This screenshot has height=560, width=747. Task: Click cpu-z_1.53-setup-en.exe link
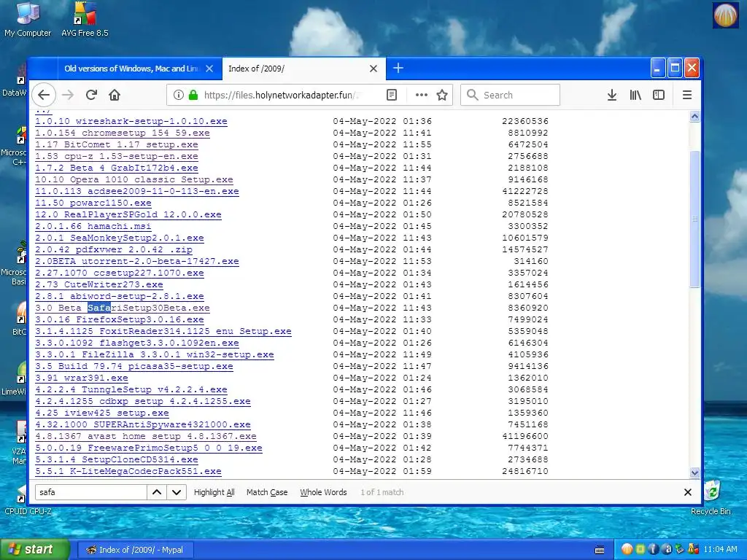(x=117, y=156)
